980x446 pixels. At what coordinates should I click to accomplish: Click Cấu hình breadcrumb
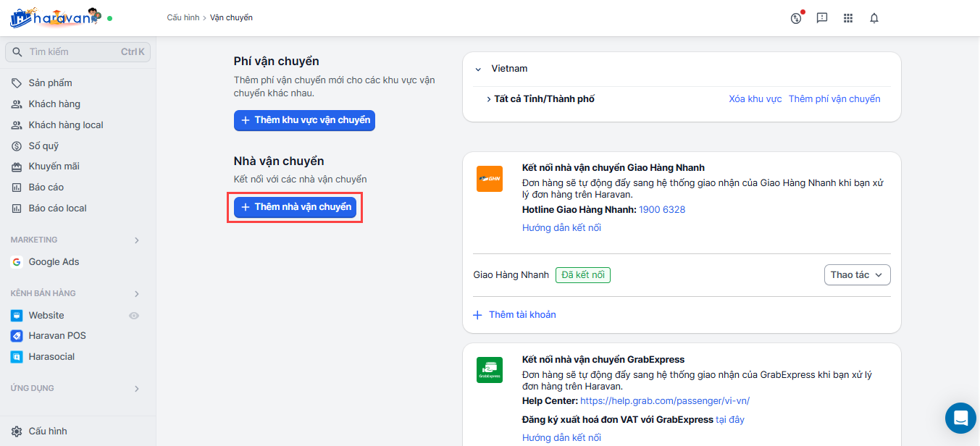point(183,17)
